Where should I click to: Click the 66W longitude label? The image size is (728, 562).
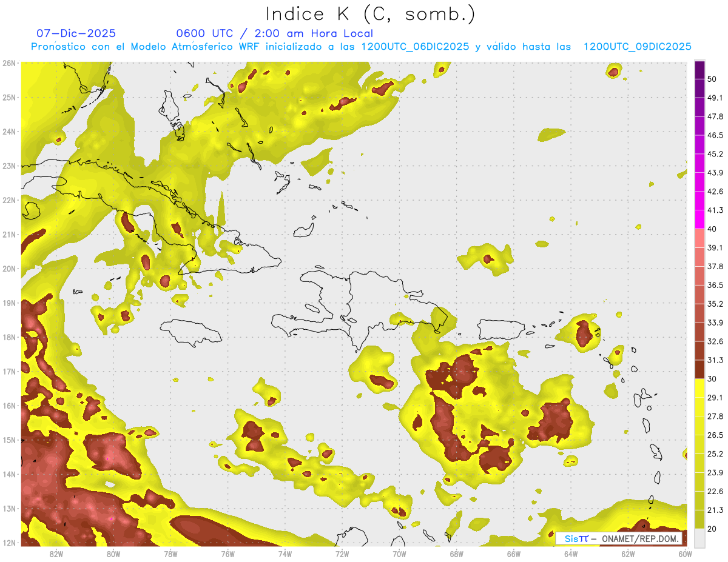click(513, 554)
